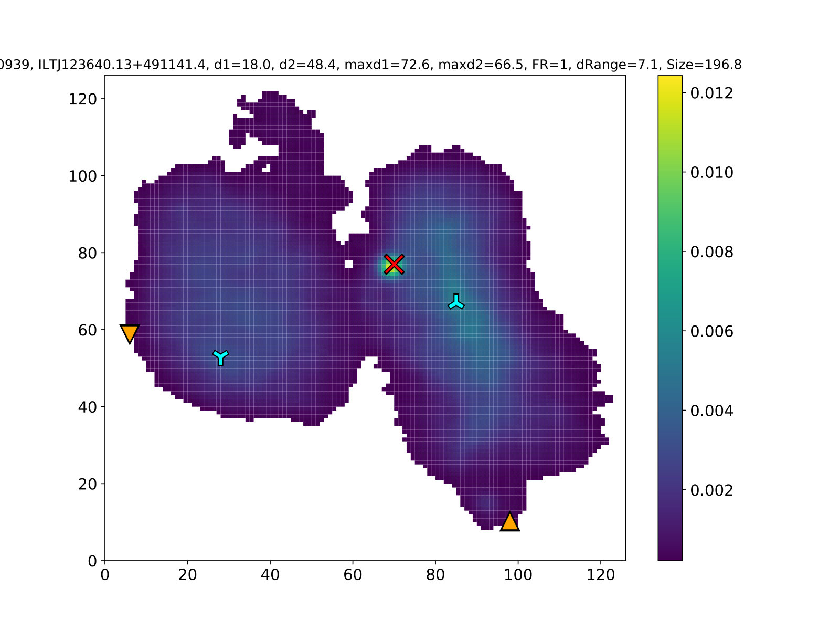Click the x-axis tick label 80
The height and width of the screenshot is (630, 840).
coord(435,575)
